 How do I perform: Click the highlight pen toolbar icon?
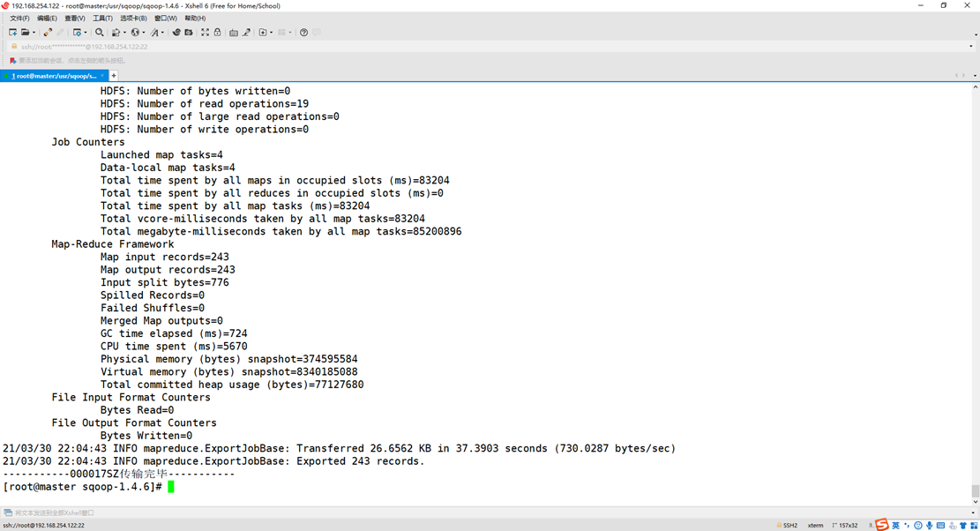click(x=247, y=33)
